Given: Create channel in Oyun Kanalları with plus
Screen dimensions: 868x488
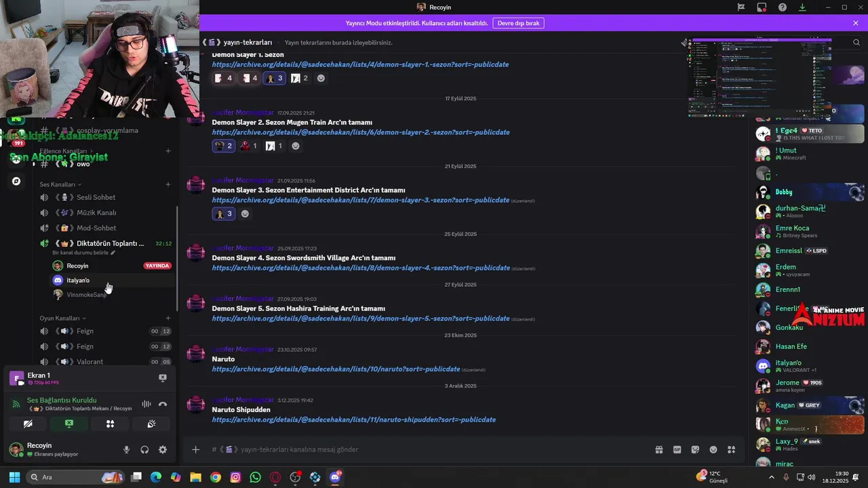Looking at the screenshot, I should click(x=168, y=318).
